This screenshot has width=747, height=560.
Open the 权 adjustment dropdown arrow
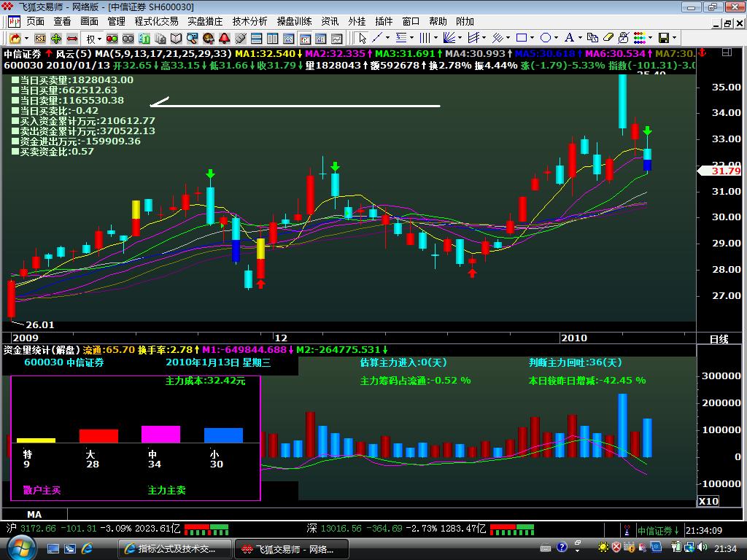pos(100,38)
